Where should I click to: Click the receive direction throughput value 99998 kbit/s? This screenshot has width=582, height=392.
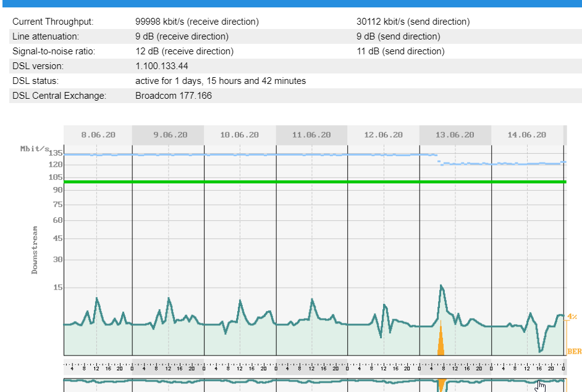pyautogui.click(x=196, y=22)
